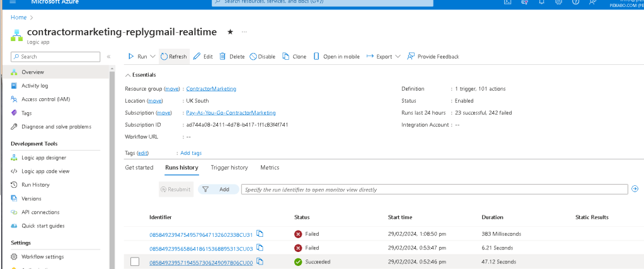Open the Azure portal hamburger menu
The image size is (644, 269).
13,2
